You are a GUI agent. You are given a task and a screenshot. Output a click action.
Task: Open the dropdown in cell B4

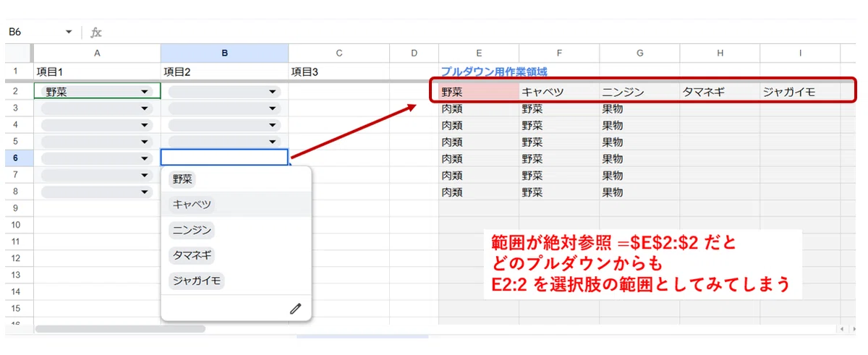273,125
